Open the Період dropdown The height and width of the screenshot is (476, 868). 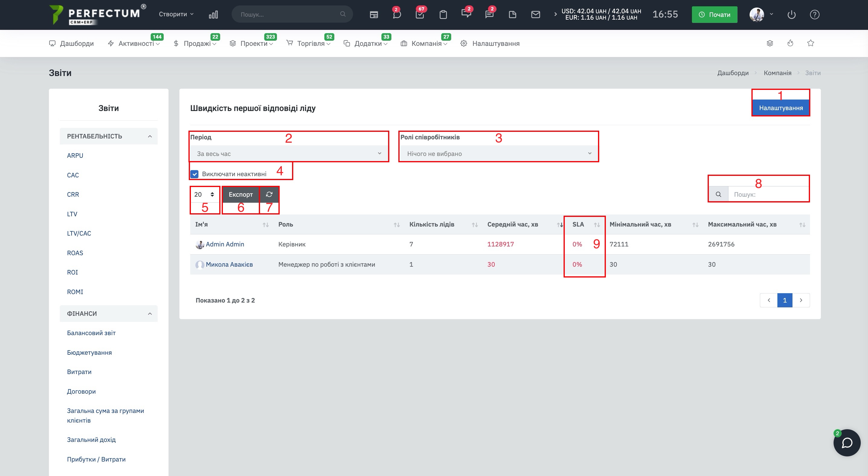(x=289, y=154)
